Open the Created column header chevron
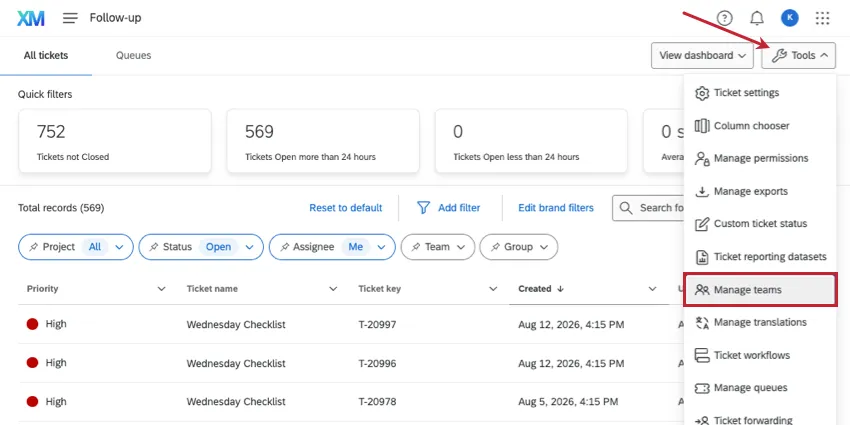The image size is (850, 425). pyautogui.click(x=653, y=289)
